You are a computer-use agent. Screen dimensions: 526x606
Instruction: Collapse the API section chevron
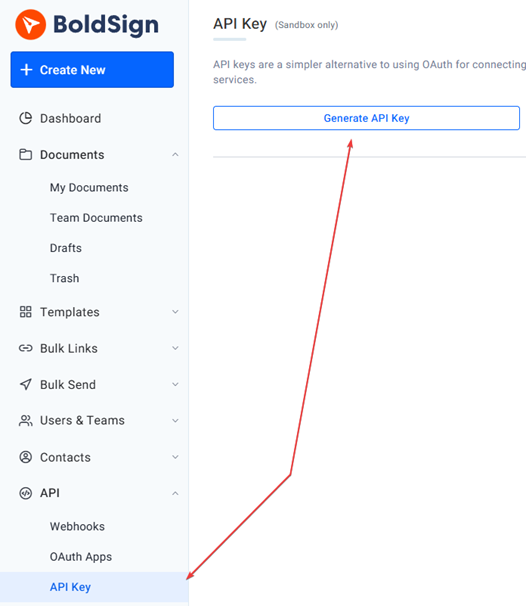(175, 493)
